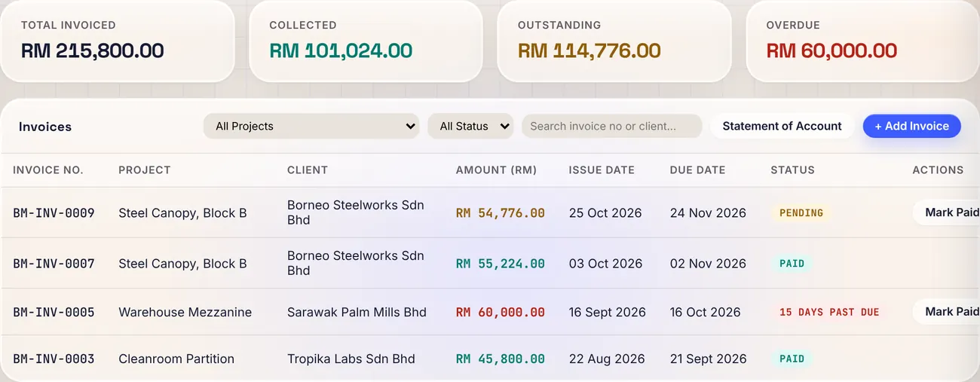Click the Issue Date column header
980x382 pixels.
(602, 170)
